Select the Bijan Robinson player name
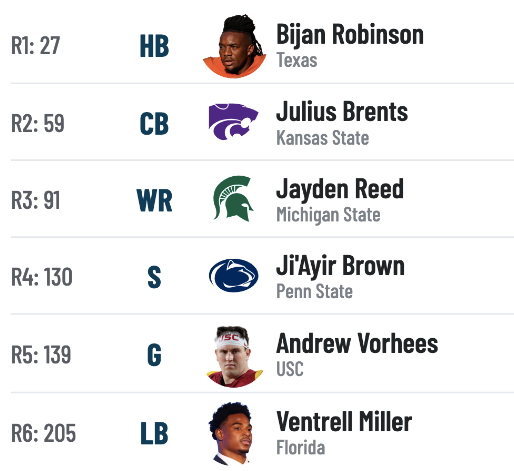 click(x=350, y=35)
